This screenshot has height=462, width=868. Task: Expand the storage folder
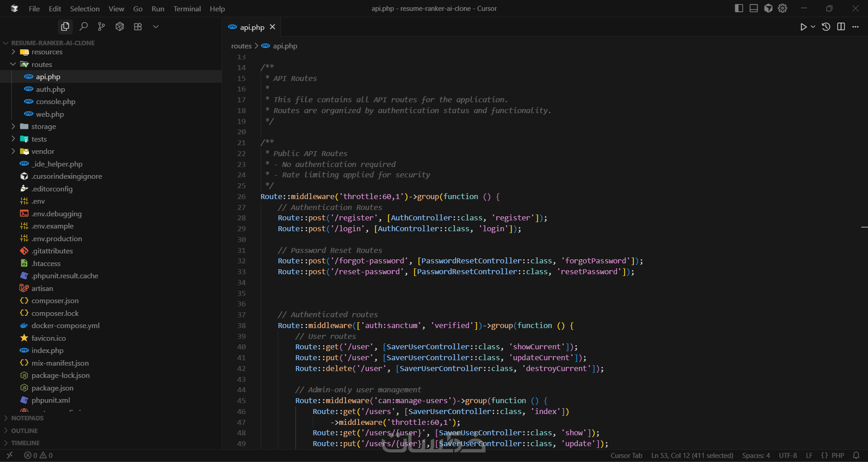44,127
